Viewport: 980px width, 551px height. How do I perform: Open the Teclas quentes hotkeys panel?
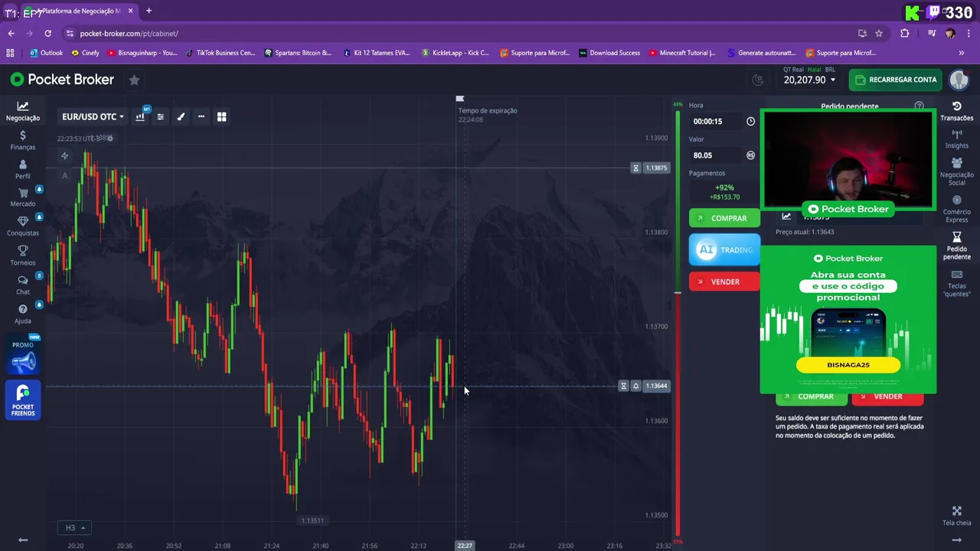click(x=956, y=284)
